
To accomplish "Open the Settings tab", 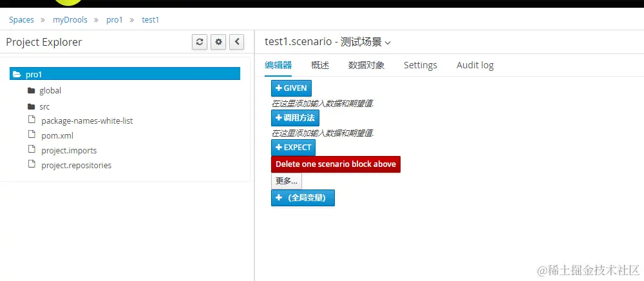I will [420, 65].
